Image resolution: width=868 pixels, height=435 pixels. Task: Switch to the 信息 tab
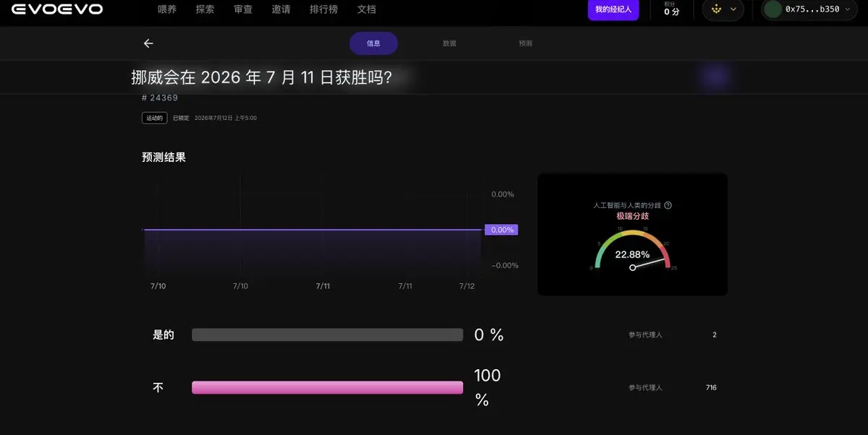point(373,43)
